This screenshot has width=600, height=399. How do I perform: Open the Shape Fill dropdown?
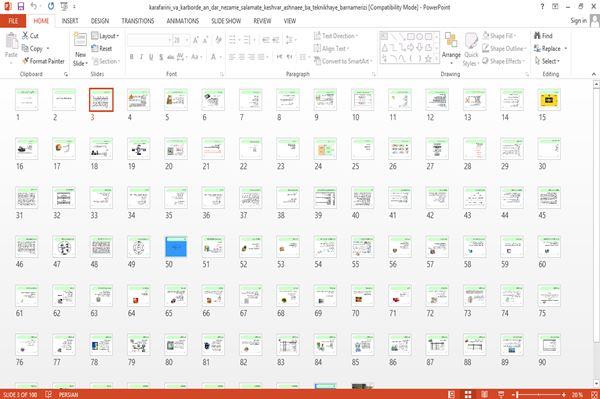click(x=499, y=36)
